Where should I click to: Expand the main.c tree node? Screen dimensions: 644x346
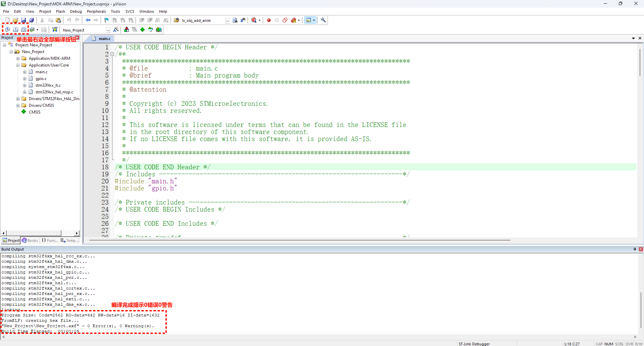[24, 72]
